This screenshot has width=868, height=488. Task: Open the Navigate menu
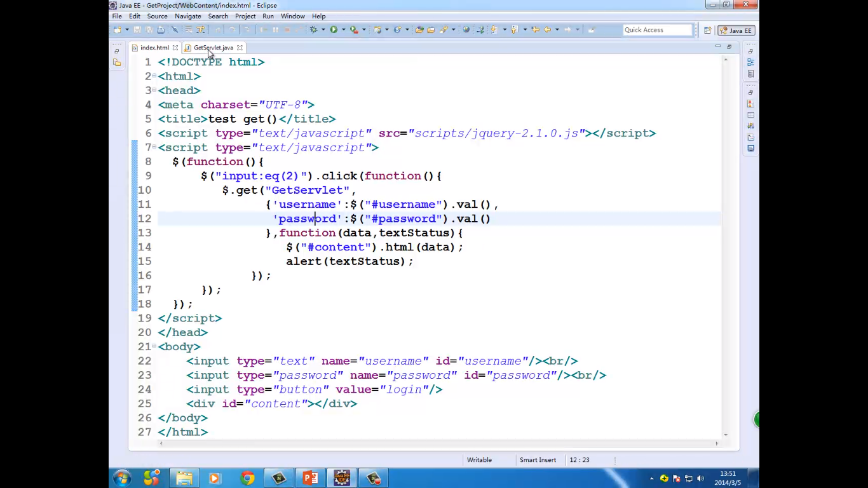click(187, 16)
